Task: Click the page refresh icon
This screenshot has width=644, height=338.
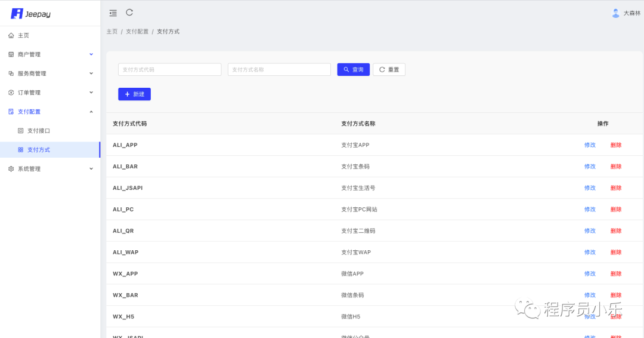Action: (x=129, y=13)
